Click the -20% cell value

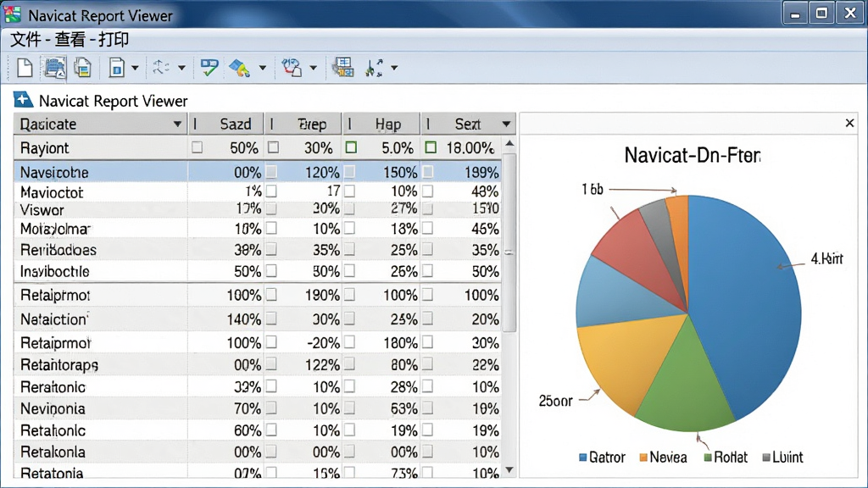point(323,343)
